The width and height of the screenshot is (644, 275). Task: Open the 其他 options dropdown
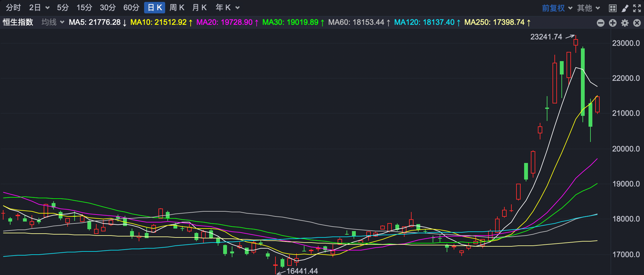coord(589,8)
